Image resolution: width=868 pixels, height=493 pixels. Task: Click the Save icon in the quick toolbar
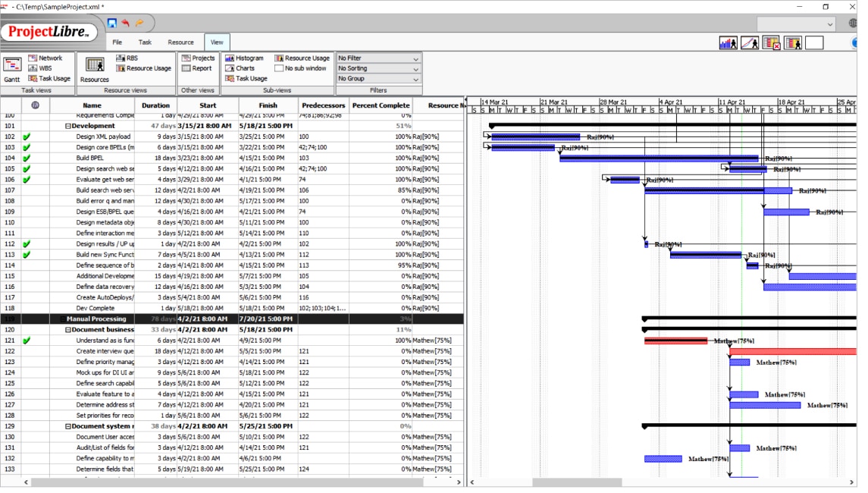112,24
